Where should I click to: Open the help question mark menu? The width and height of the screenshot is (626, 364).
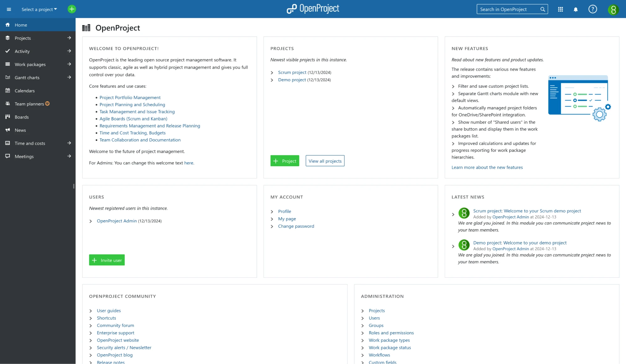[x=592, y=9]
